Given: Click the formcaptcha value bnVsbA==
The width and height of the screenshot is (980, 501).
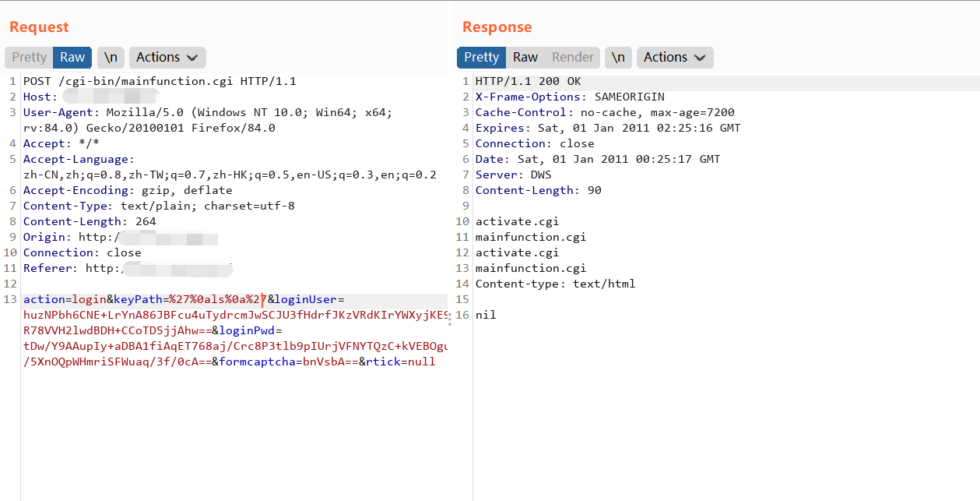Looking at the screenshot, I should [327, 362].
